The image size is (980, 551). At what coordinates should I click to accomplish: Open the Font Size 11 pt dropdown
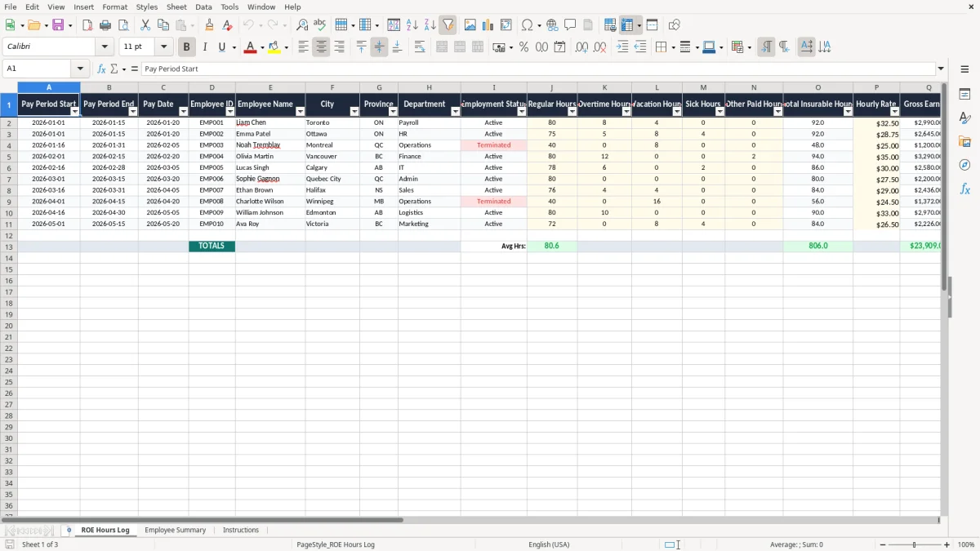coord(163,47)
